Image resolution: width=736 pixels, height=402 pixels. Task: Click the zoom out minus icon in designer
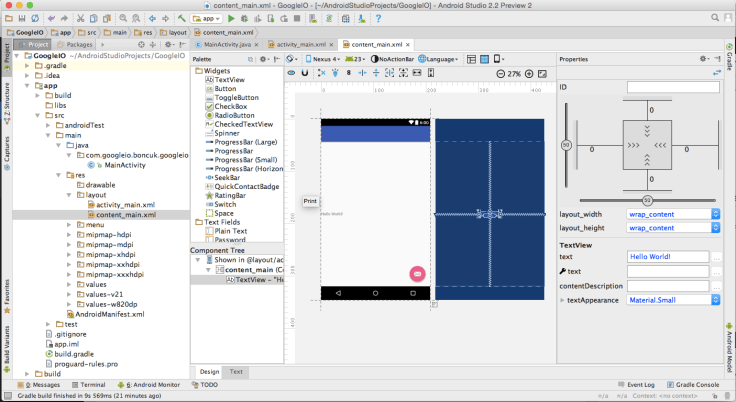tap(500, 74)
